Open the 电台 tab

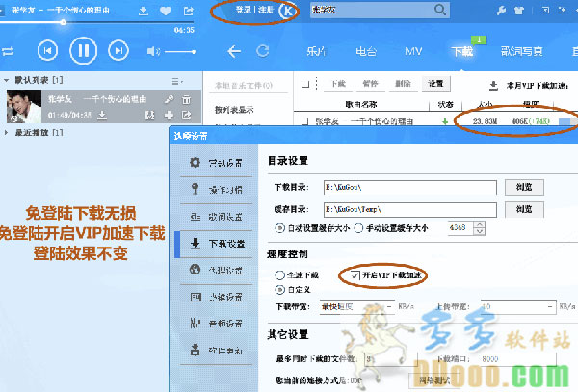click(366, 51)
